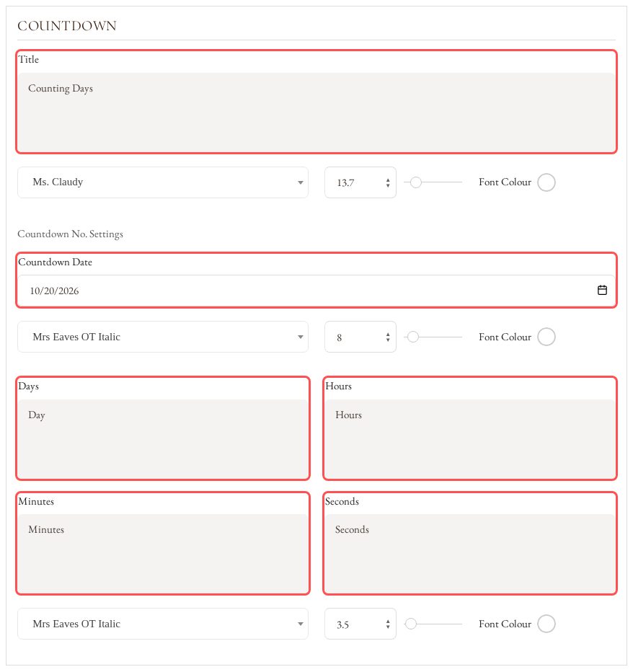Open the unit labels Font Colour swatch

546,624
